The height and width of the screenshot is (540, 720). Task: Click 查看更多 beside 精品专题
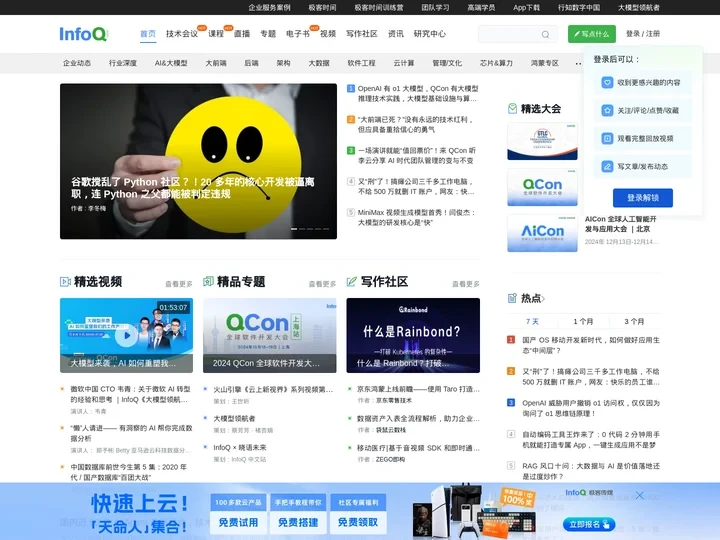click(322, 284)
